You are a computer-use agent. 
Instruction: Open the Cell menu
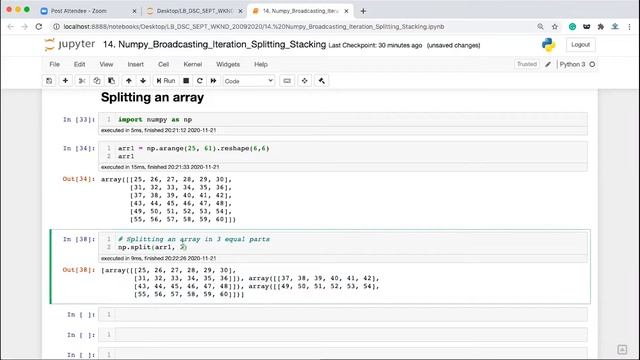tap(163, 64)
